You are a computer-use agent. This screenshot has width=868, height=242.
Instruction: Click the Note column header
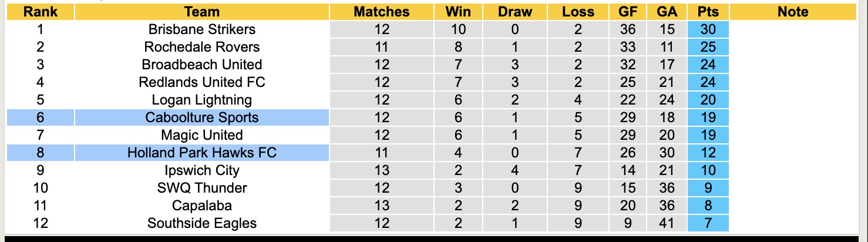click(x=792, y=12)
